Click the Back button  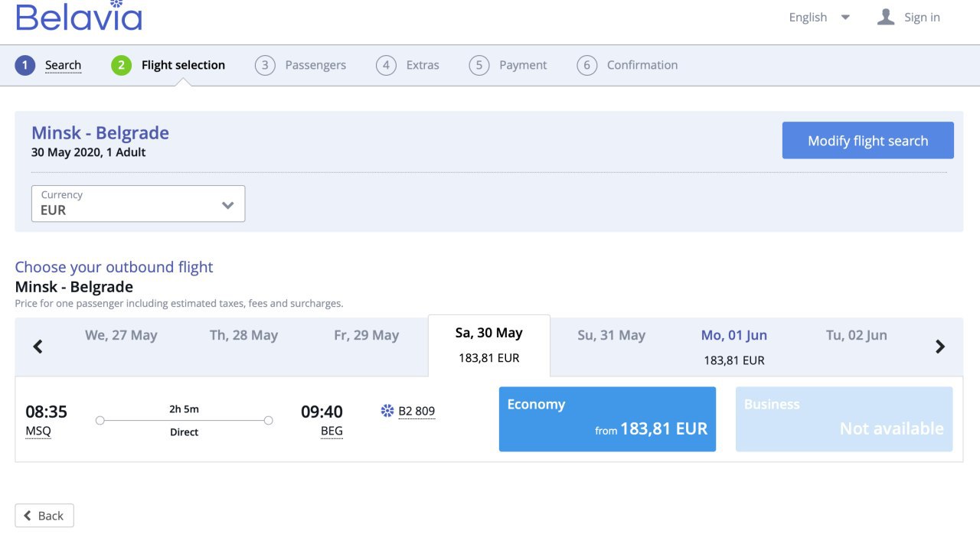point(44,516)
